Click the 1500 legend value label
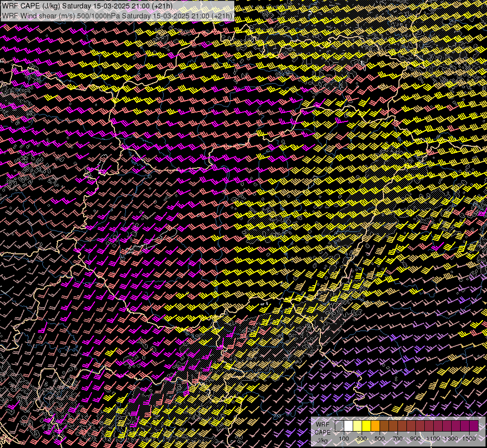Screen dimensions: 487x448 tap(469, 439)
